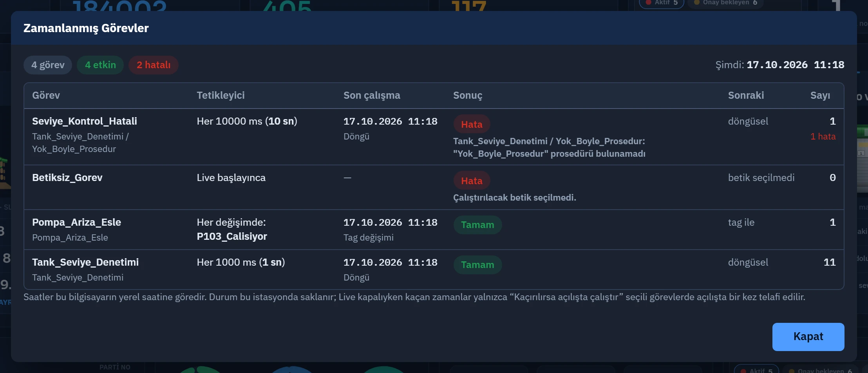Click "Tank_Seviye_Denetimi / Yok_Boyle_Prosedur" script subtitle
The image size is (868, 373).
point(80,143)
